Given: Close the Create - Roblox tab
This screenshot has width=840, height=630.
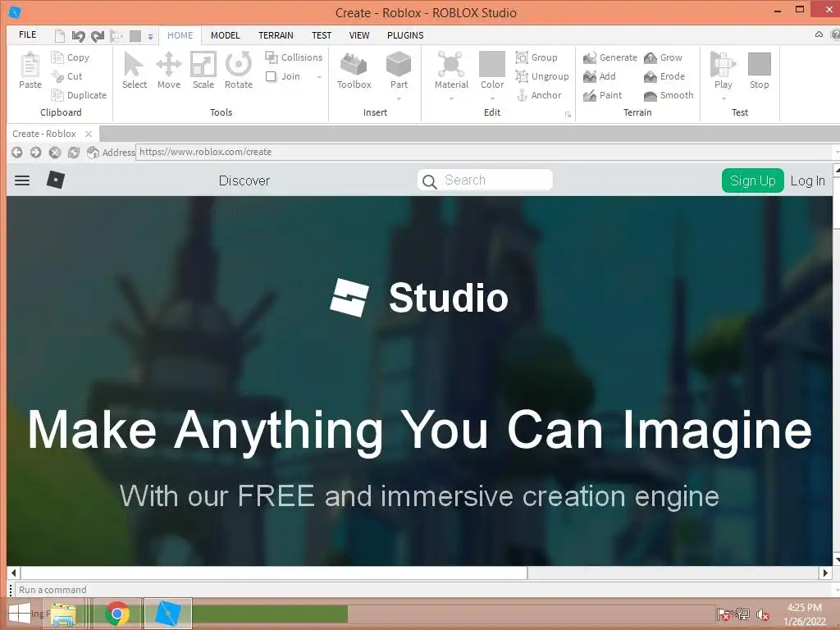Looking at the screenshot, I should (89, 134).
